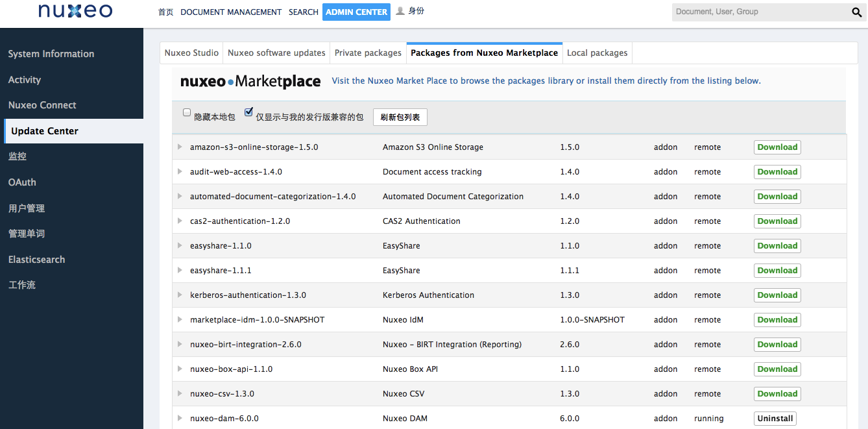Download the Nuxeo Box API package

tap(777, 369)
